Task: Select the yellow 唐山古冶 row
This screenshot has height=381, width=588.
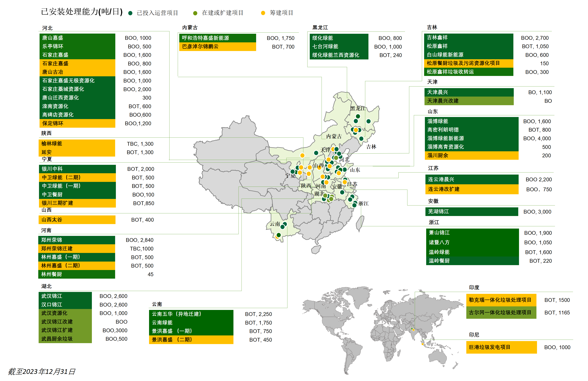Action: point(77,72)
